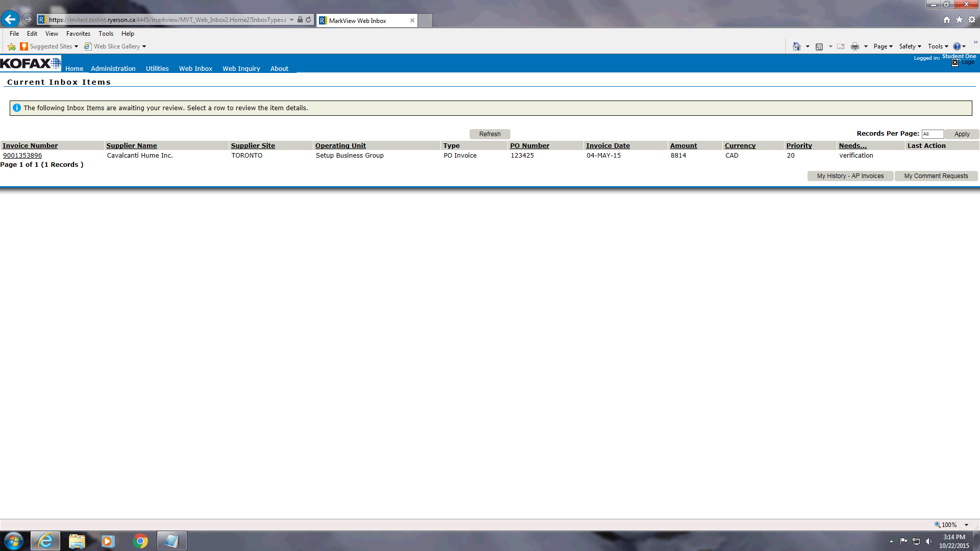Open the Favorites menu
The height and width of the screenshot is (551, 980).
[x=78, y=34]
